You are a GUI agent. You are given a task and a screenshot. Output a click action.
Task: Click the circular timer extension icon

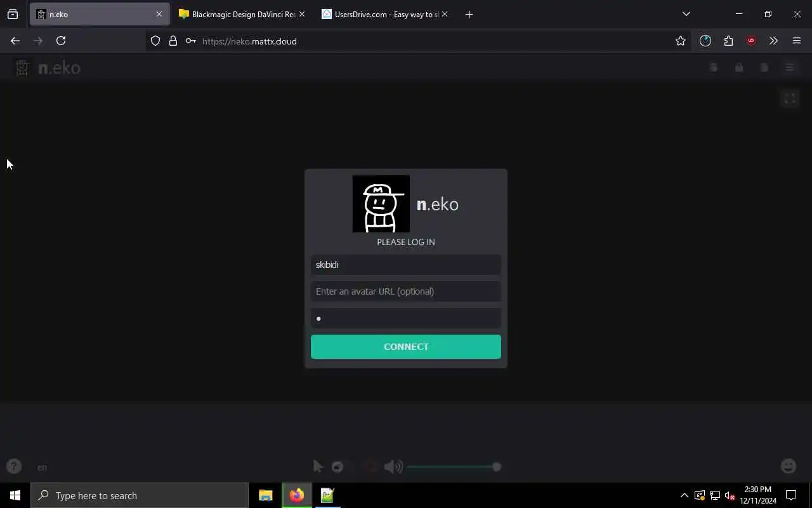coord(705,41)
